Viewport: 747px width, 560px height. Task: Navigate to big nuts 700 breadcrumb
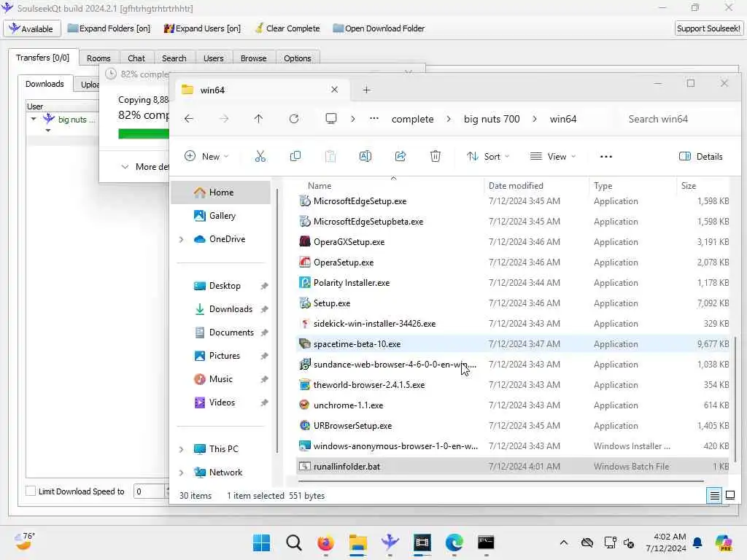click(492, 119)
